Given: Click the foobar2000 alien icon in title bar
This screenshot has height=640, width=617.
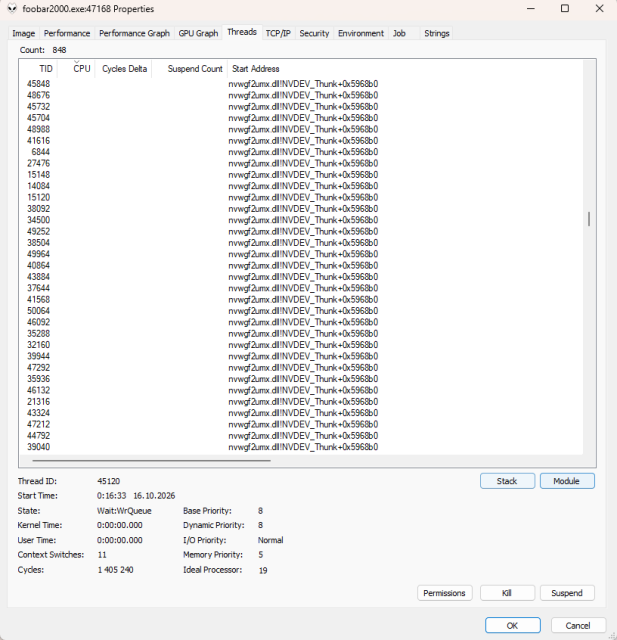Looking at the screenshot, I should [12, 9].
